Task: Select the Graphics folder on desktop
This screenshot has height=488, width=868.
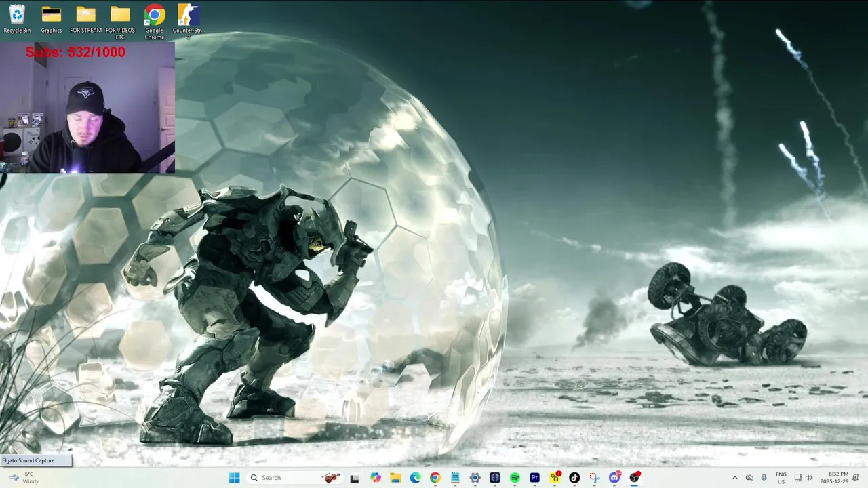Action: [52, 19]
